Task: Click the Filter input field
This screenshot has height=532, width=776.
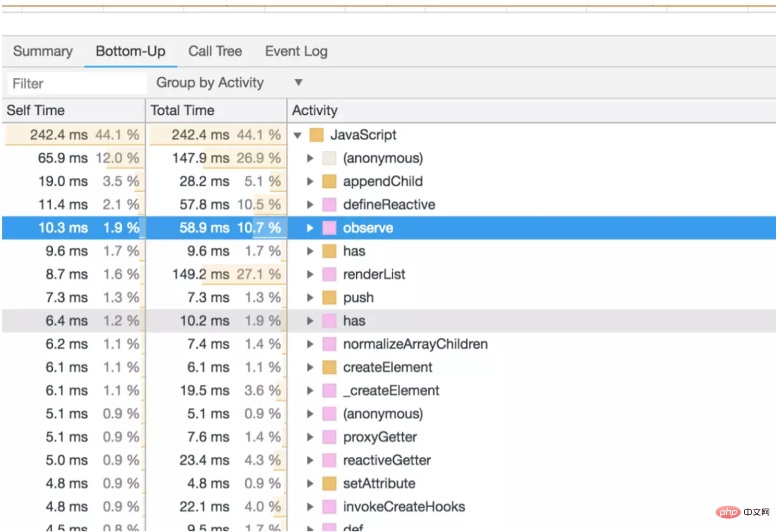Action: 77,83
